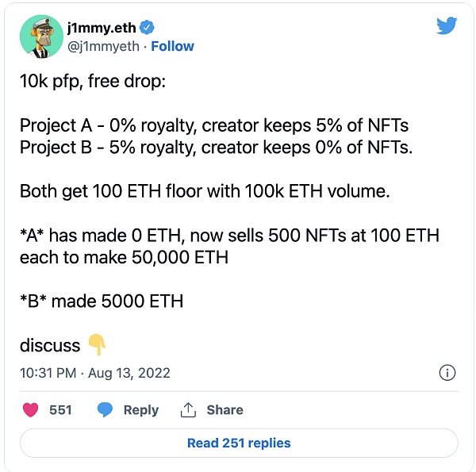This screenshot has height=472, width=476.
Task: Click the Share text label
Action: [225, 410]
